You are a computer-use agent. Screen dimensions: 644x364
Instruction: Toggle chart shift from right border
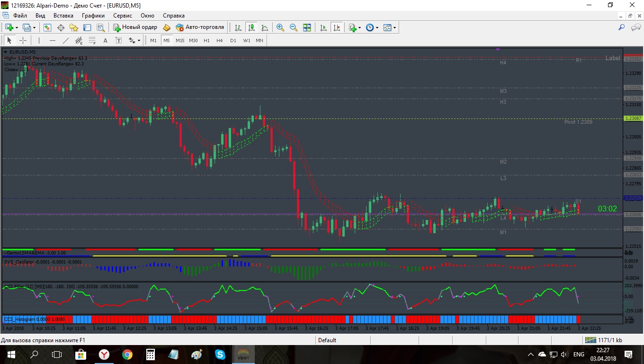(337, 27)
